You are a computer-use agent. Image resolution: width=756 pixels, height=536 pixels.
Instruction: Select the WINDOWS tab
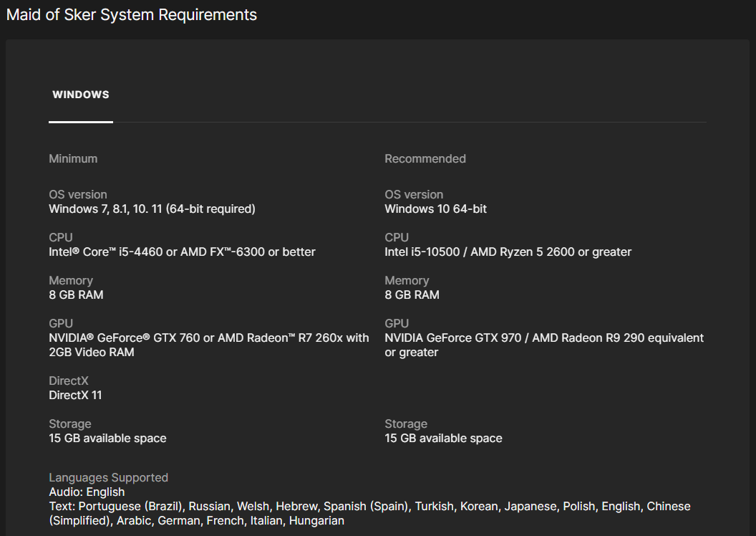pos(80,95)
